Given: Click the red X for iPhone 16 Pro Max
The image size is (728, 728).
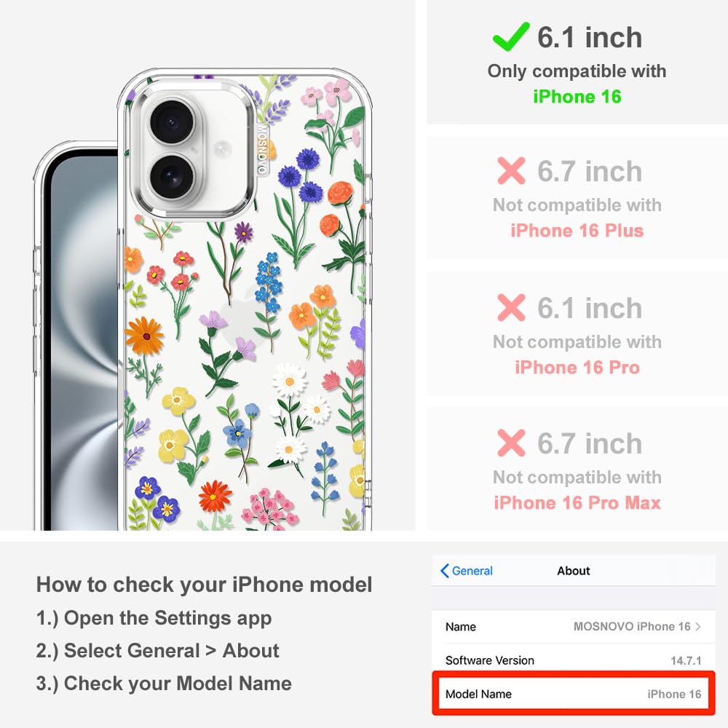Looking at the screenshot, I should (x=511, y=443).
